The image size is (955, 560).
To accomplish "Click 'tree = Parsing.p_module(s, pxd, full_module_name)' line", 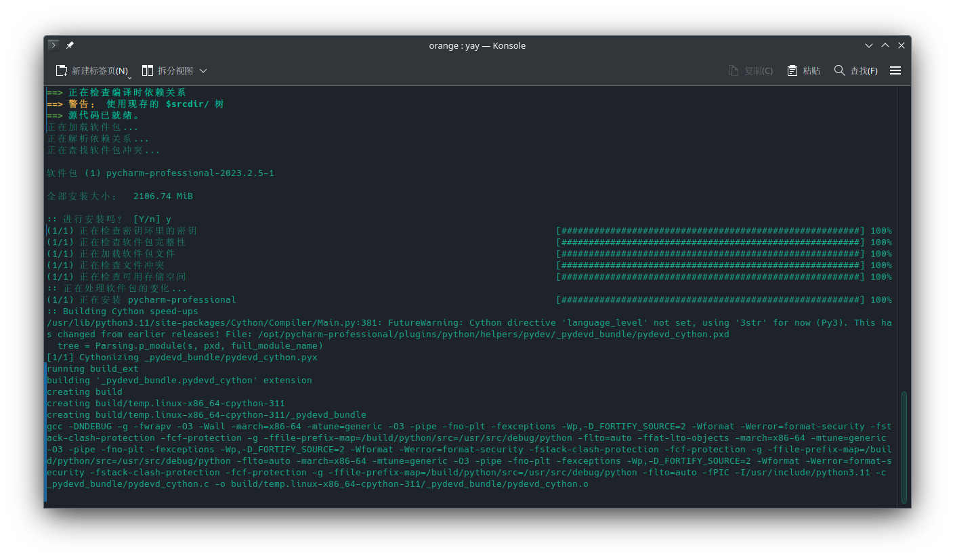I will coord(190,346).
